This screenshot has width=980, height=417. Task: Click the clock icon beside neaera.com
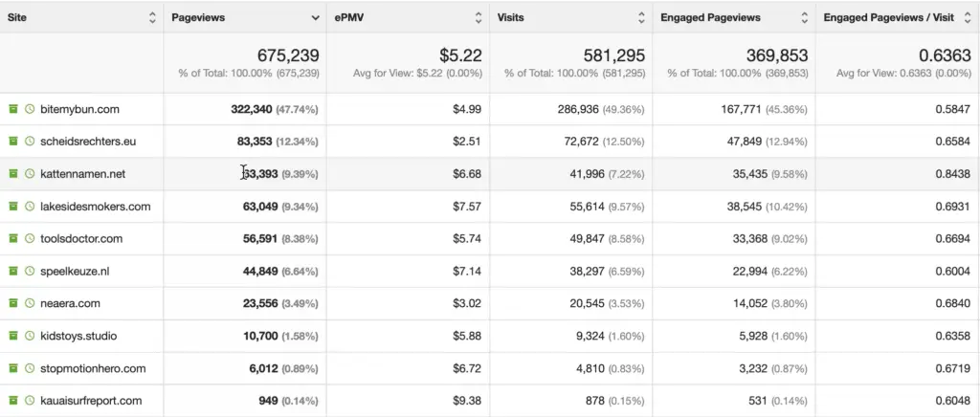pyautogui.click(x=30, y=303)
